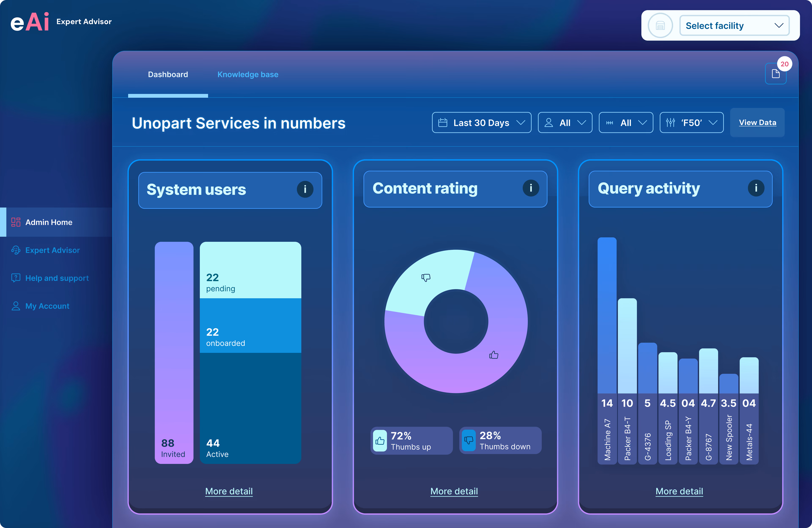Click the thumbs up icon in donut chart

tap(494, 355)
